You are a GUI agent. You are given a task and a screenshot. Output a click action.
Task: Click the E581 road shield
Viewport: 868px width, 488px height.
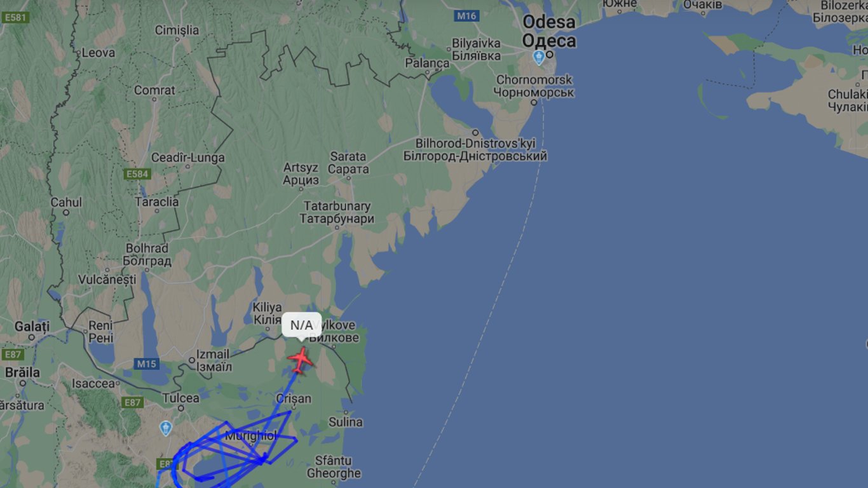click(x=15, y=18)
